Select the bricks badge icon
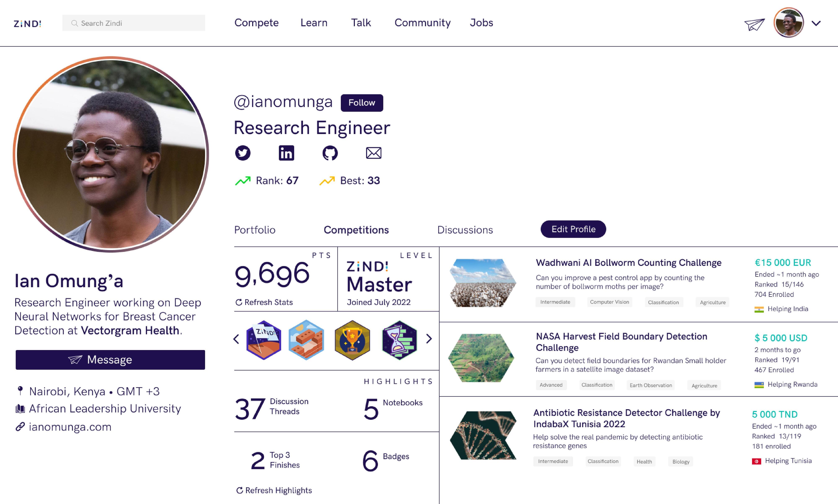This screenshot has height=504, width=838. click(306, 340)
